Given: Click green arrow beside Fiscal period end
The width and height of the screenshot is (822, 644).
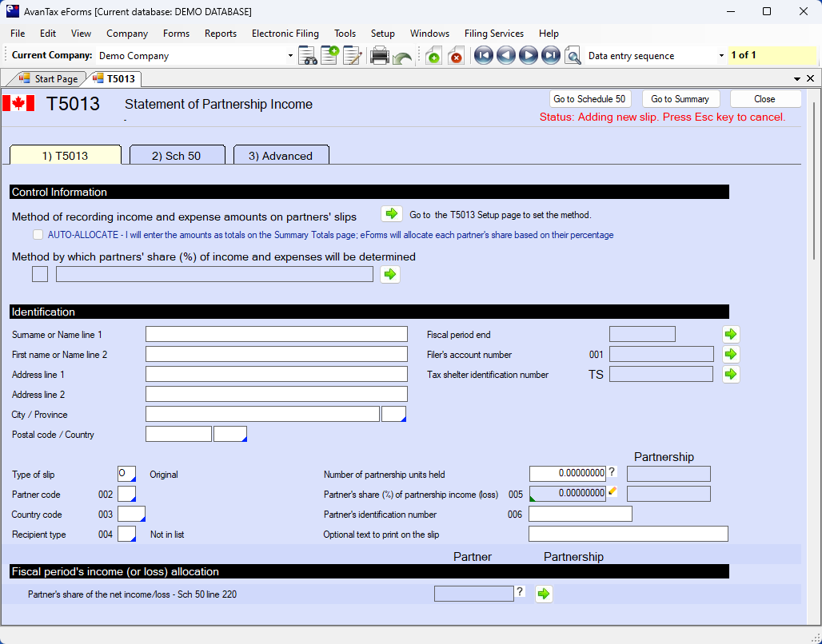Looking at the screenshot, I should [731, 334].
